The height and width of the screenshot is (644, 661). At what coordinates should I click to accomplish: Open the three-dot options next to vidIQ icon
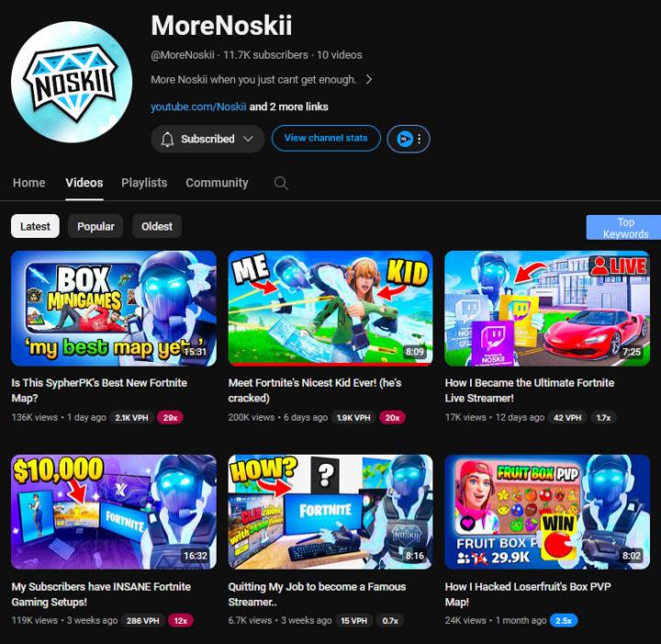tap(419, 139)
